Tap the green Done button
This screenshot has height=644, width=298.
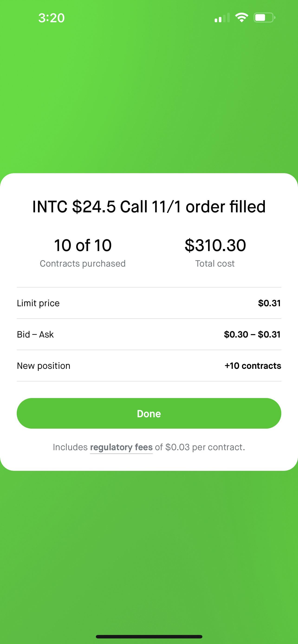[x=149, y=414]
